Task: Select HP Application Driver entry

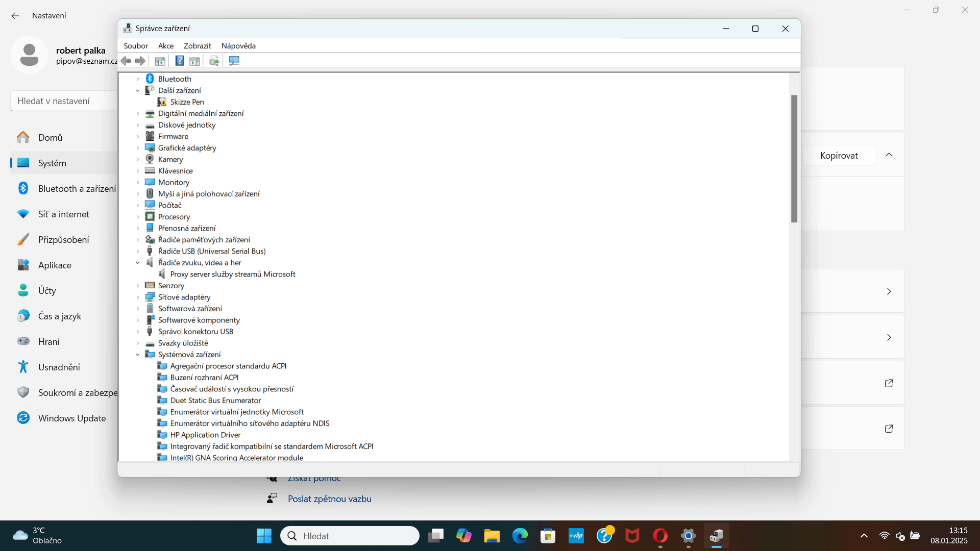Action: pyautogui.click(x=205, y=435)
